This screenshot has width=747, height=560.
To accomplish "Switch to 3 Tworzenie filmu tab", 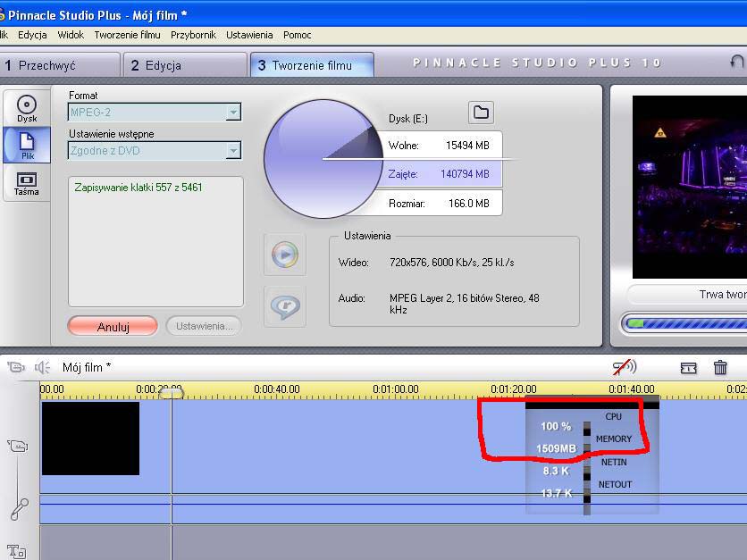I will [x=312, y=65].
